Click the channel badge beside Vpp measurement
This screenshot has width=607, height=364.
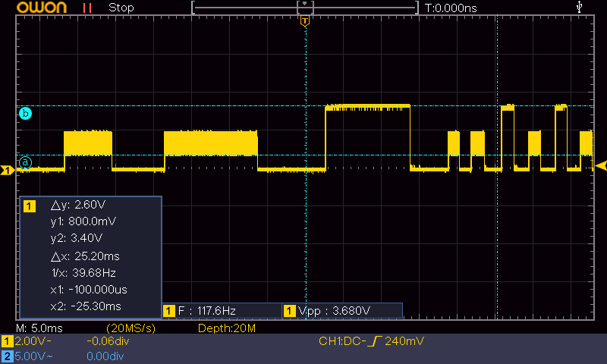(x=290, y=311)
